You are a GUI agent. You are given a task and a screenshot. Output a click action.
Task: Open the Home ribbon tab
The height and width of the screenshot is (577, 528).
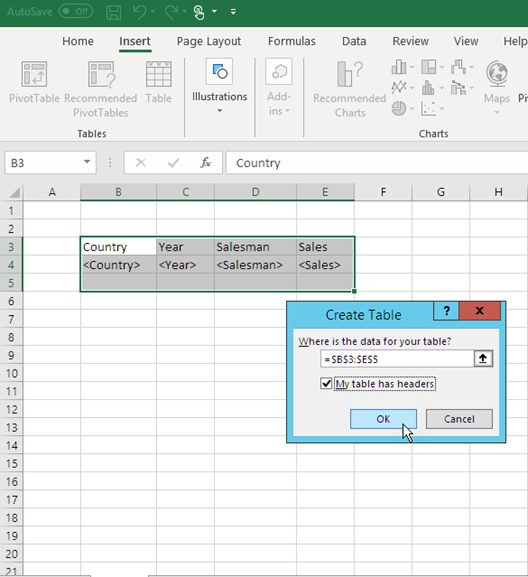[x=78, y=41]
